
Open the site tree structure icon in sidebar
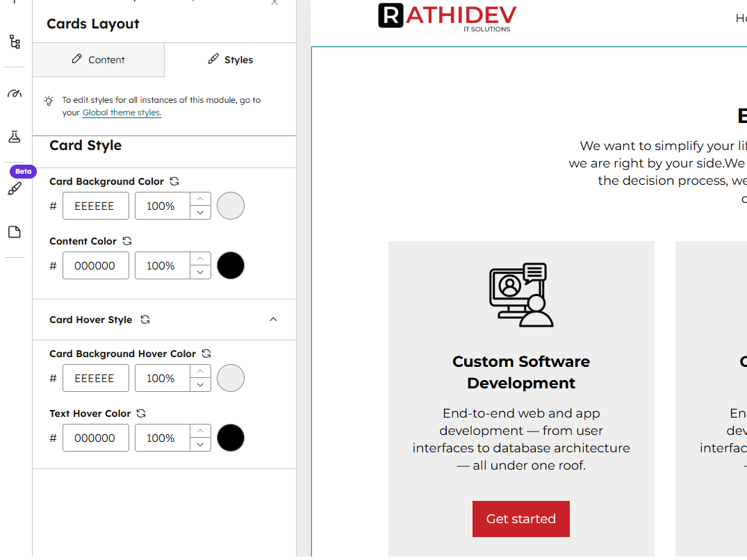(x=15, y=42)
